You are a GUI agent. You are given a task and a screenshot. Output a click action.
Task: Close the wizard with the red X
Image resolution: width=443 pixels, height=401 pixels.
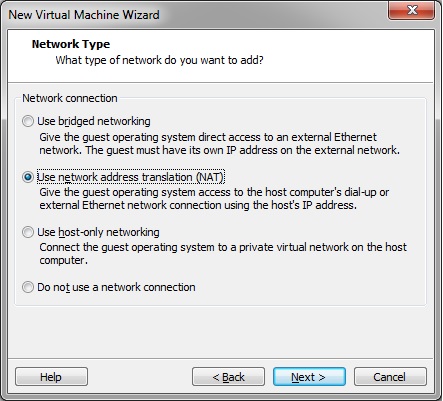coord(412,10)
